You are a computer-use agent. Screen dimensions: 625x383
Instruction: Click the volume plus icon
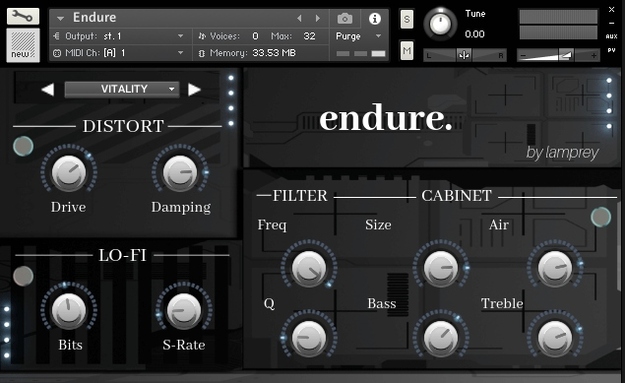pyautogui.click(x=594, y=55)
